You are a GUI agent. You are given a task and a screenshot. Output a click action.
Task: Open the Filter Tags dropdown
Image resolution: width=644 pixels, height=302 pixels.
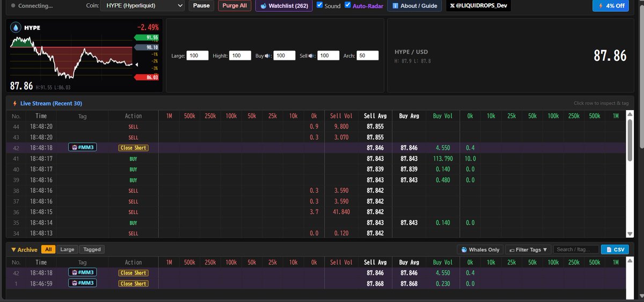(x=528, y=249)
